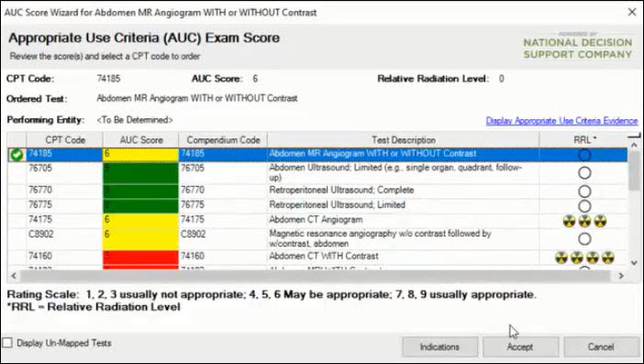Screen dimensions: 644x364
Task: Click the green AUC score cell for 76770
Action: tap(140, 192)
